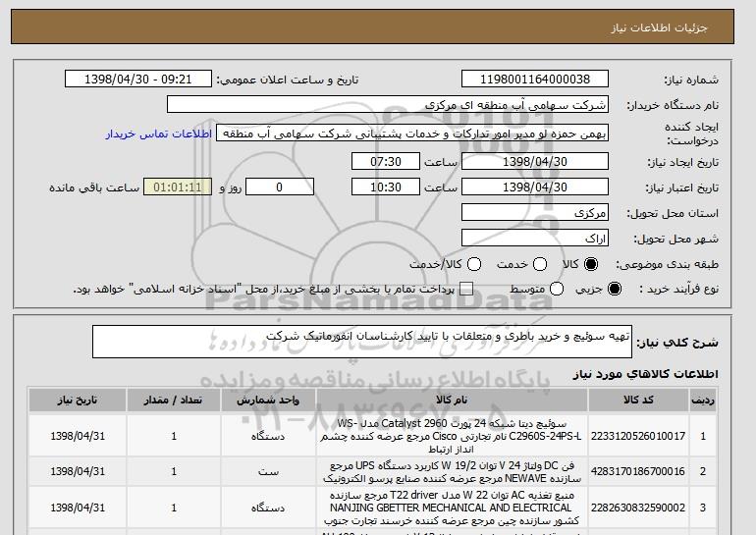Image resolution: width=756 pixels, height=535 pixels.
Task: Click the ردیف column header
Action: point(702,401)
